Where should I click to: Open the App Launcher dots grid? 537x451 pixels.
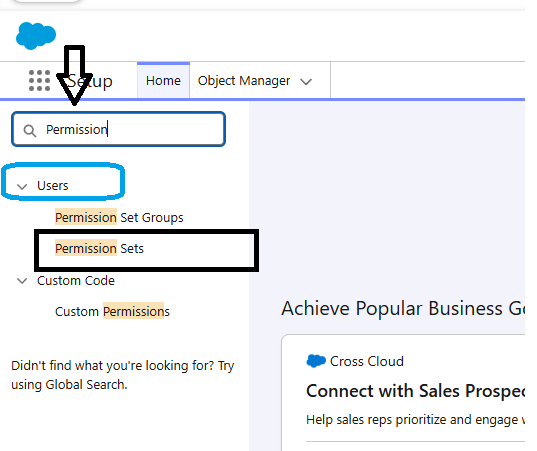click(x=39, y=81)
